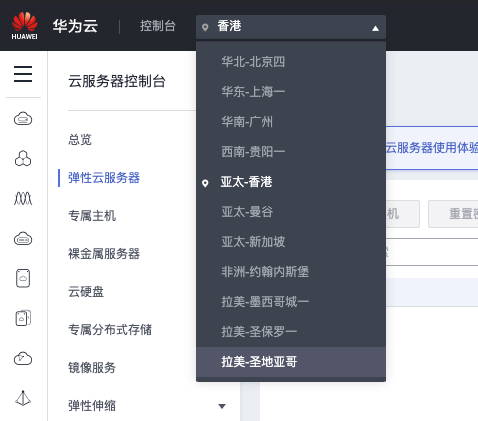Collapse the 香港 region dropdown arrow
This screenshot has height=421, width=478.
(x=375, y=28)
